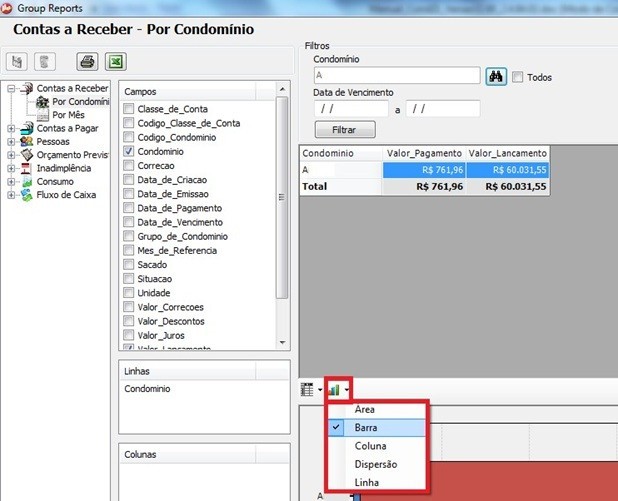618x501 pixels.
Task: Open the chart type dropdown arrow
Action: click(346, 390)
